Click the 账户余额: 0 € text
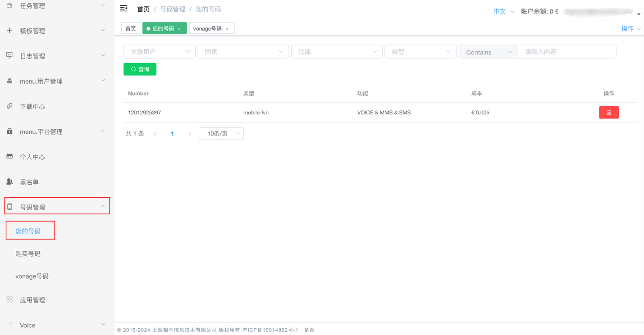 (x=539, y=12)
